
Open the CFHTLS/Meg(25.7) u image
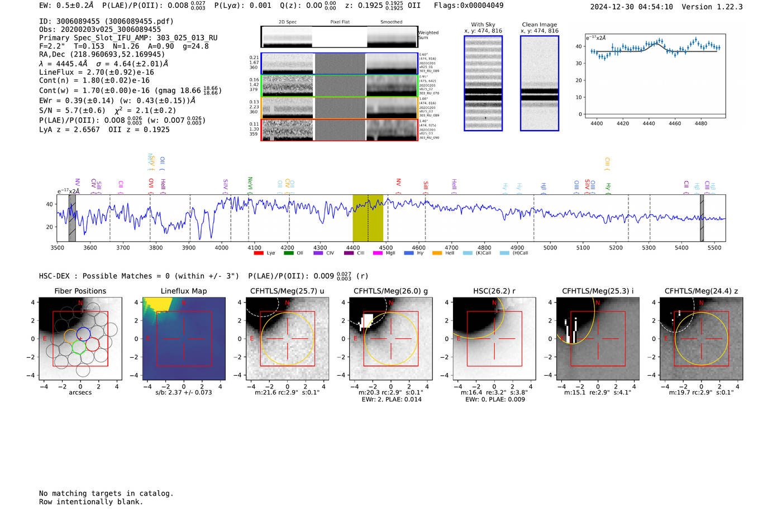[x=287, y=339]
